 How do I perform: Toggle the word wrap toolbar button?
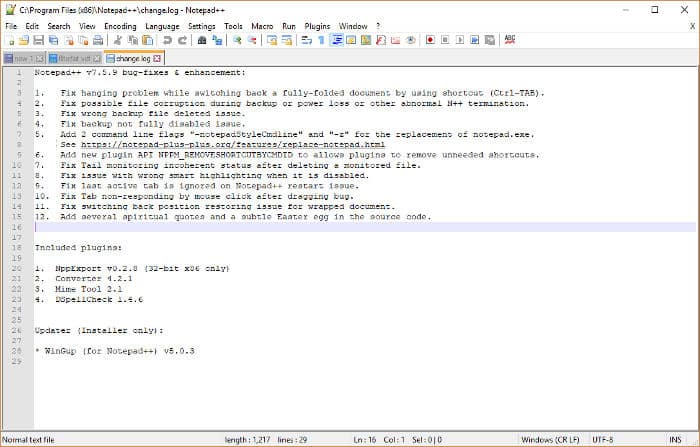point(306,40)
